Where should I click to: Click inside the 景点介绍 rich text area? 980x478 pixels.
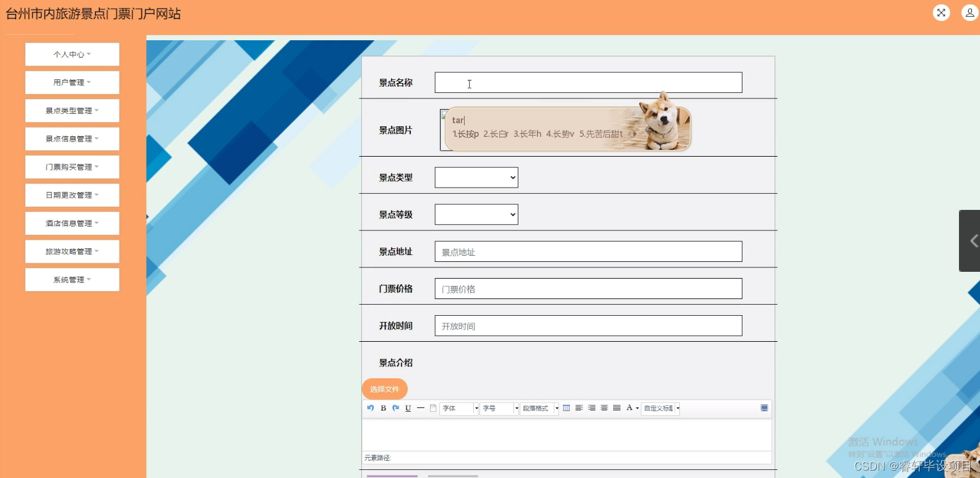pos(567,435)
